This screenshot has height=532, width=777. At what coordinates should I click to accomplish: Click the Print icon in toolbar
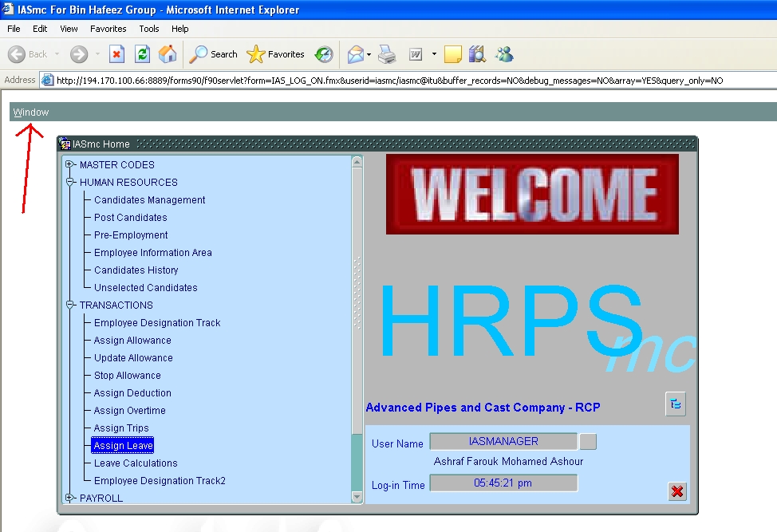coord(387,54)
